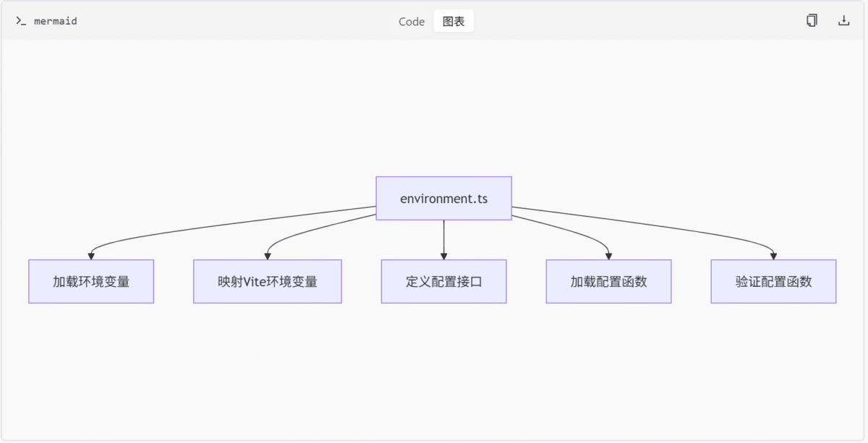Click the environment.ts root node

click(443, 198)
